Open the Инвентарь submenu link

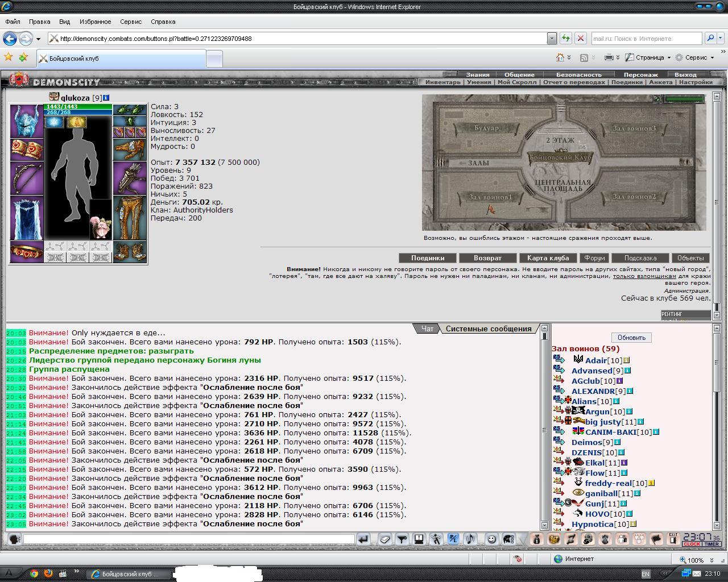coord(443,82)
